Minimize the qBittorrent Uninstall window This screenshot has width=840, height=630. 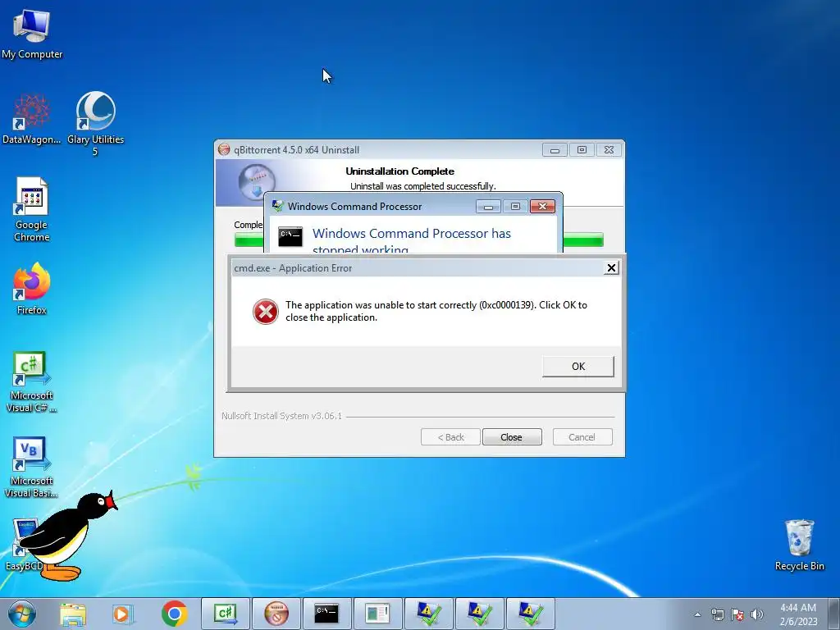tap(555, 150)
